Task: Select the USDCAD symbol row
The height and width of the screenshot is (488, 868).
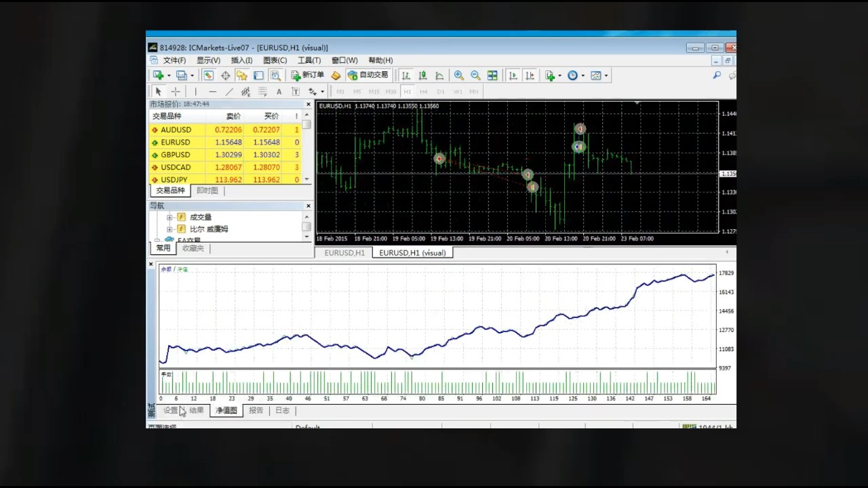Action: click(x=225, y=167)
